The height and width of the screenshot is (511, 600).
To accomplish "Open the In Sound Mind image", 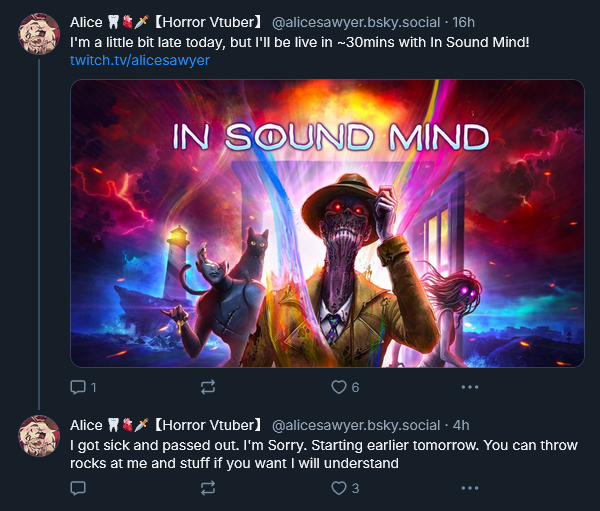I will point(327,223).
